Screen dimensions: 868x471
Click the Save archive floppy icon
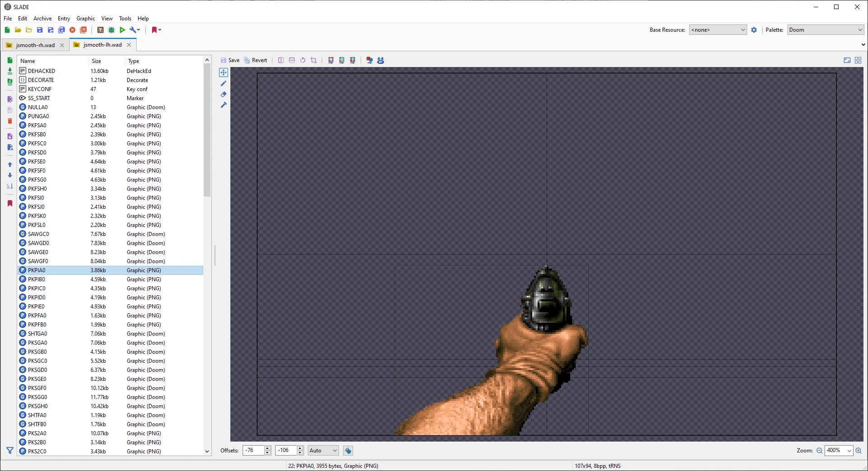point(40,30)
